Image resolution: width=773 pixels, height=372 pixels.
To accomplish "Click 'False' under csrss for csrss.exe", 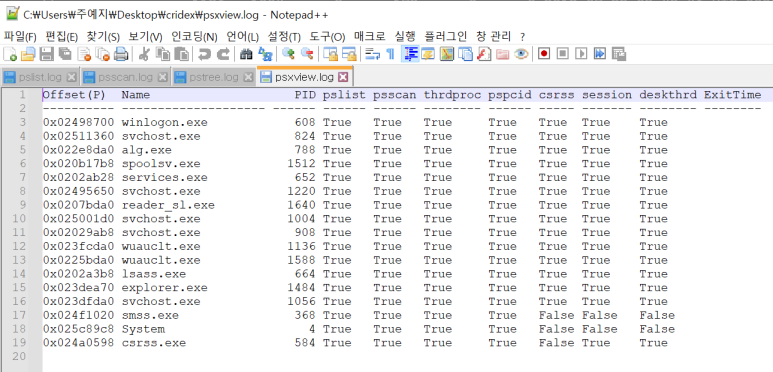I will (x=556, y=343).
